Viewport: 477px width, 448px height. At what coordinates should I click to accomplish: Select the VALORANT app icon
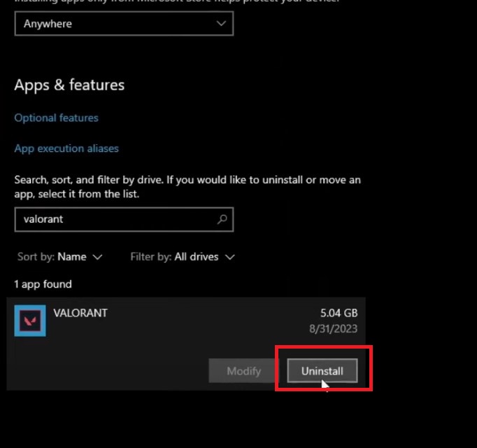tap(30, 321)
